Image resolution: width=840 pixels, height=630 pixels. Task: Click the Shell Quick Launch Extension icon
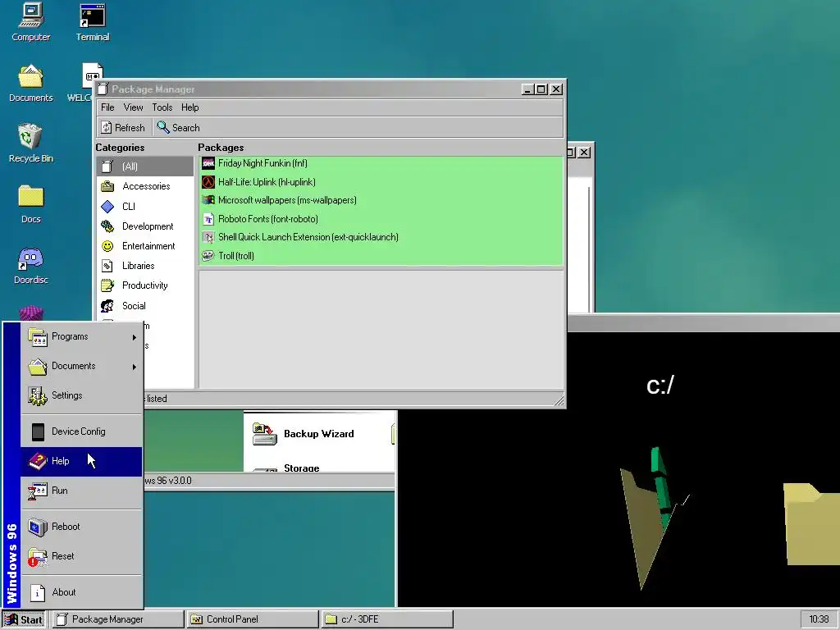click(208, 237)
